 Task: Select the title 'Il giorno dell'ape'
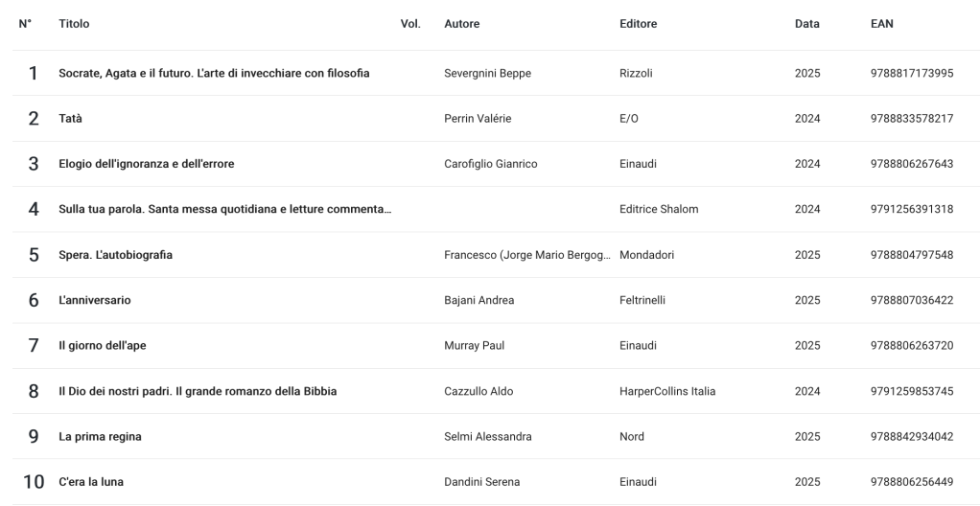(103, 346)
